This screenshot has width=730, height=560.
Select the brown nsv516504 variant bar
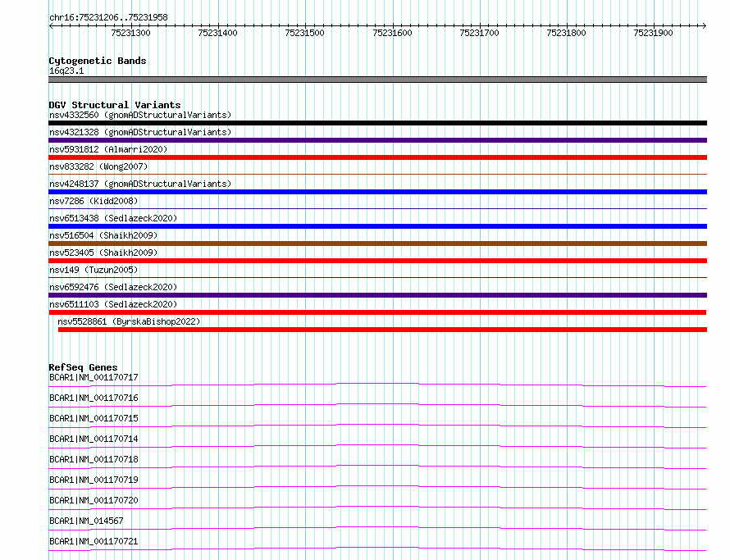pos(377,244)
